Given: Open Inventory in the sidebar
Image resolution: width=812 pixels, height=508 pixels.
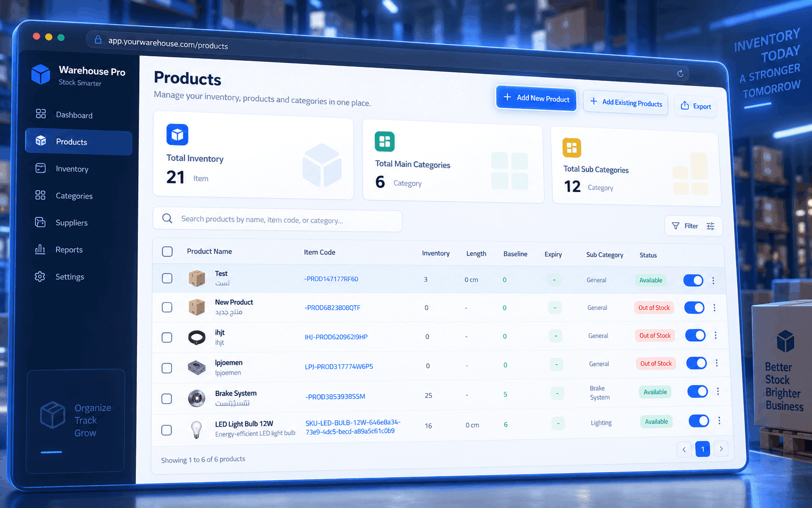Looking at the screenshot, I should click(72, 168).
